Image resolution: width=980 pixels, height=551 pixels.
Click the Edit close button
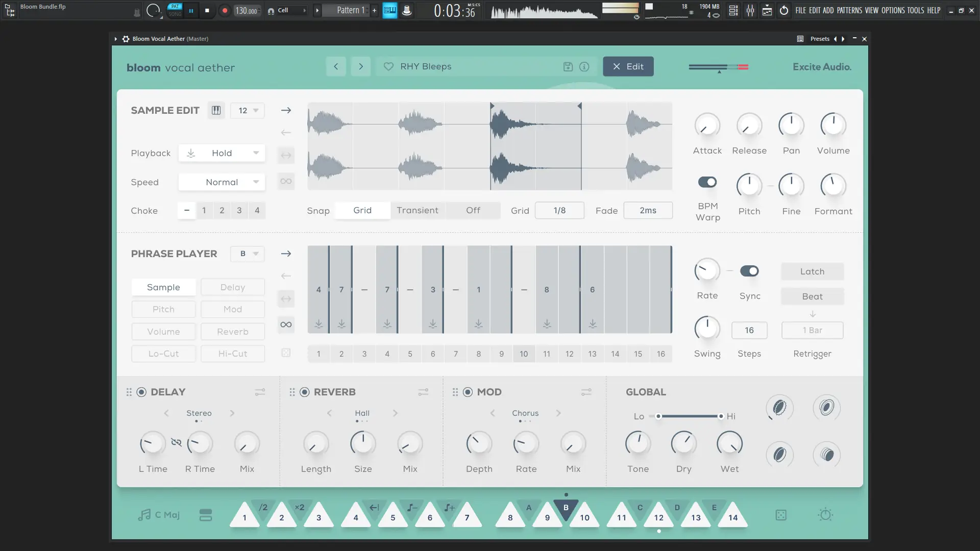628,67
